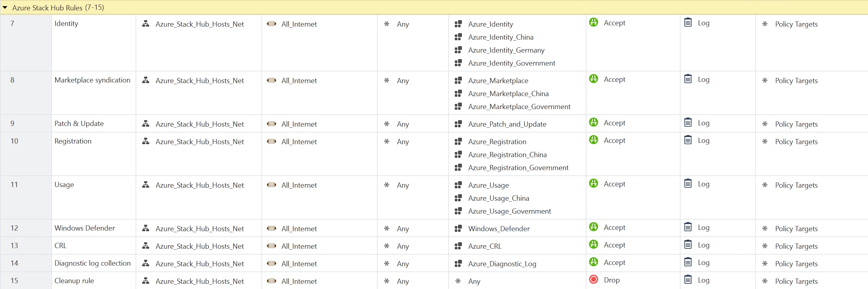868x289 pixels.
Task: Click VPN Any text in rule 13
Action: (x=403, y=246)
